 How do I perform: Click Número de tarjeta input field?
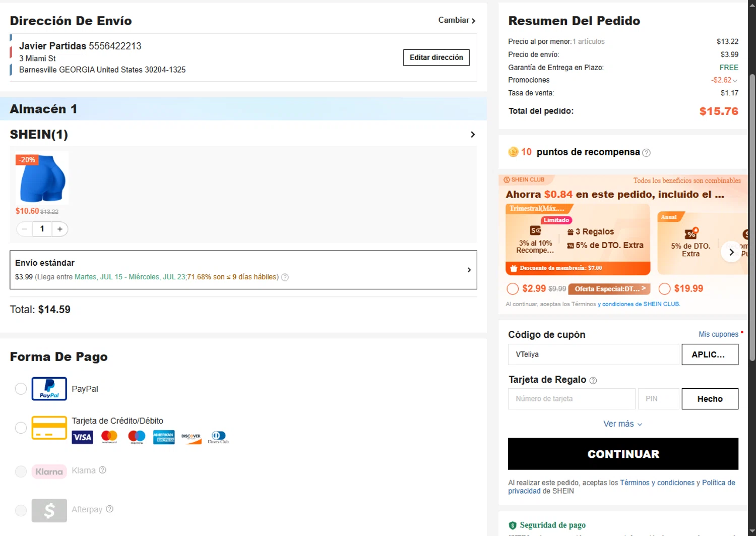point(572,399)
